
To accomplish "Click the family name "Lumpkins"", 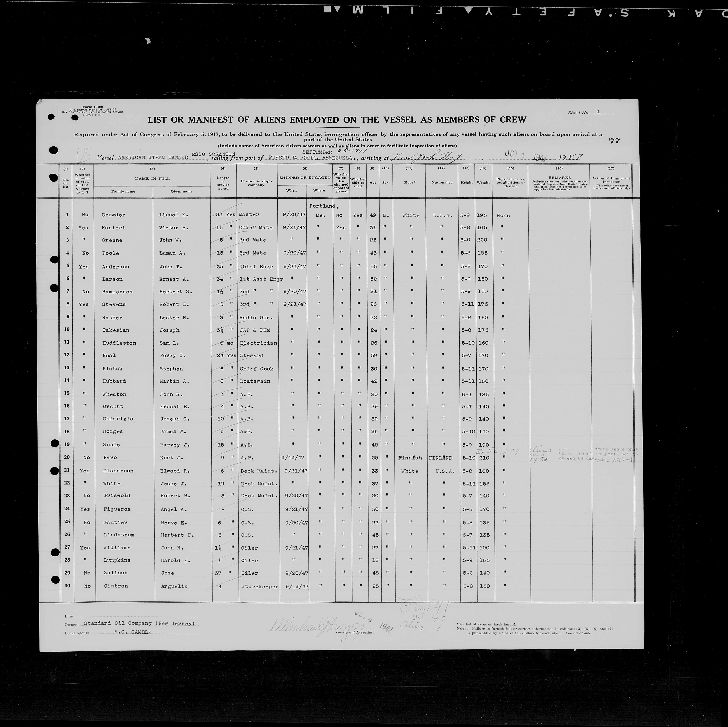I will pyautogui.click(x=117, y=561).
